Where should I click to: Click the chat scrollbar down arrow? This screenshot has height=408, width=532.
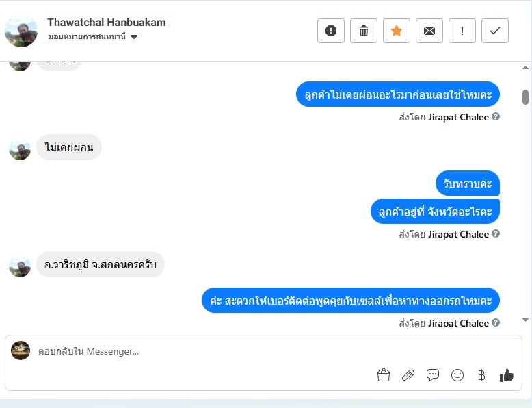point(525,320)
